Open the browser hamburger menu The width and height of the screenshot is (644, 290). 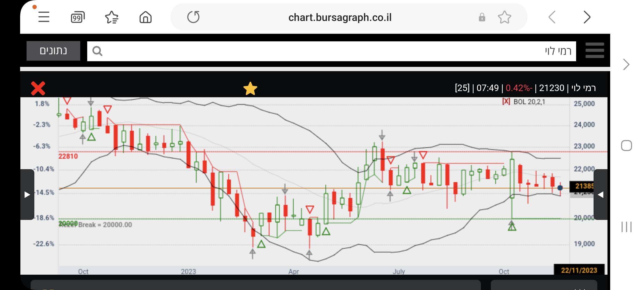point(44,17)
